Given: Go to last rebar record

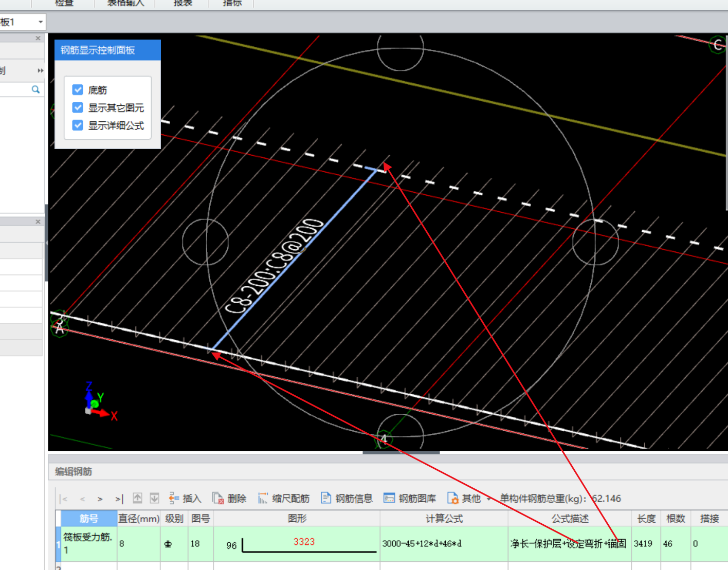Looking at the screenshot, I should point(119,499).
